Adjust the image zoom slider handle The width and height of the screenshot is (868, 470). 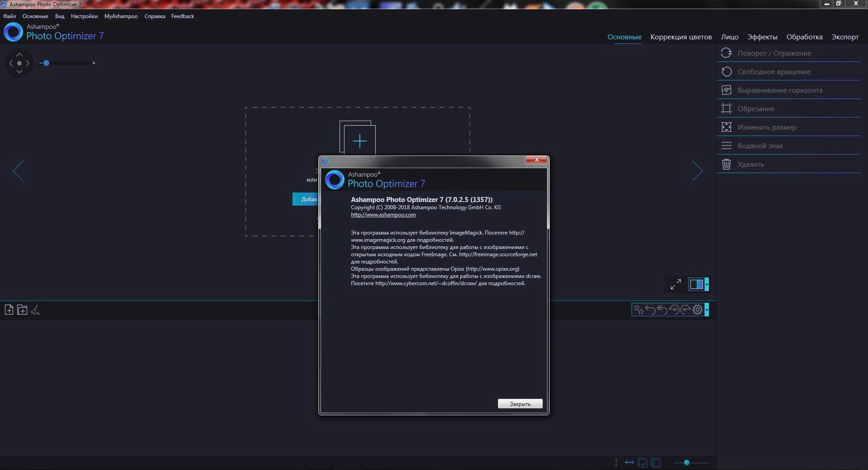pyautogui.click(x=46, y=63)
